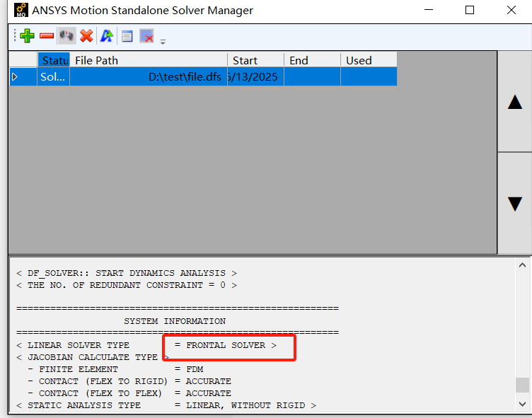Viewport: 532px width, 418px height.
Task: Click the CONTACT (FLEX TO FLEX) line
Action: (129, 393)
